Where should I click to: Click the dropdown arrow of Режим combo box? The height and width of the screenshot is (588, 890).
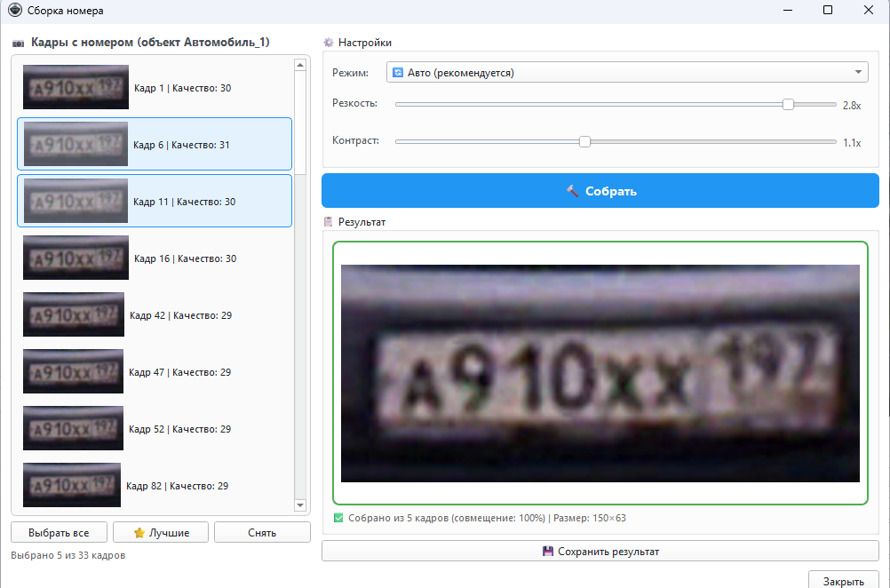858,73
